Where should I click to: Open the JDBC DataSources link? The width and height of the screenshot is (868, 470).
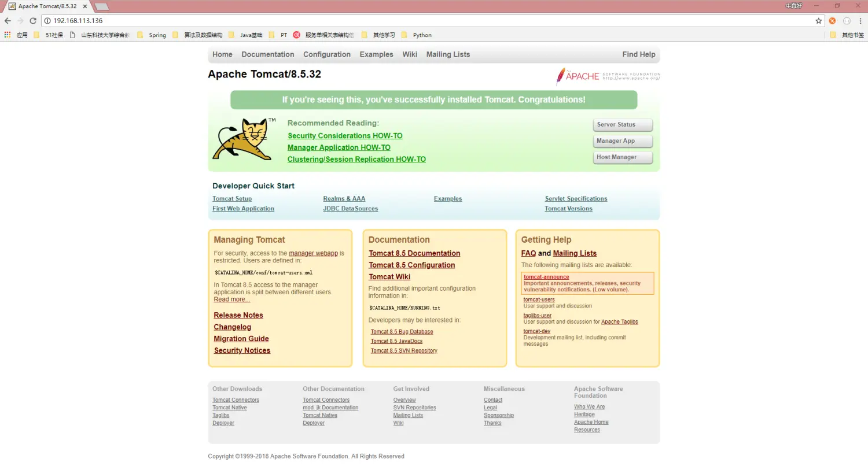(351, 209)
